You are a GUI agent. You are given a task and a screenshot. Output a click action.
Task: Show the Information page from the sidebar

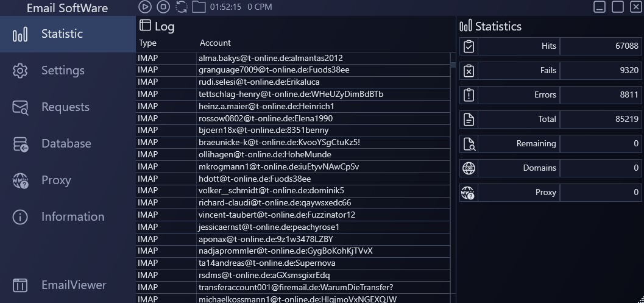coord(73,217)
